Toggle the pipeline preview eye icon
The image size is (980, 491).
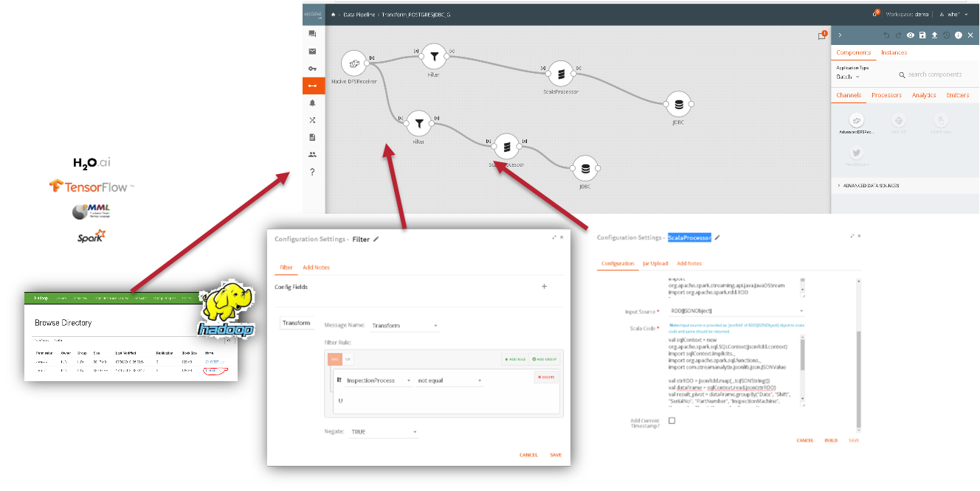911,35
